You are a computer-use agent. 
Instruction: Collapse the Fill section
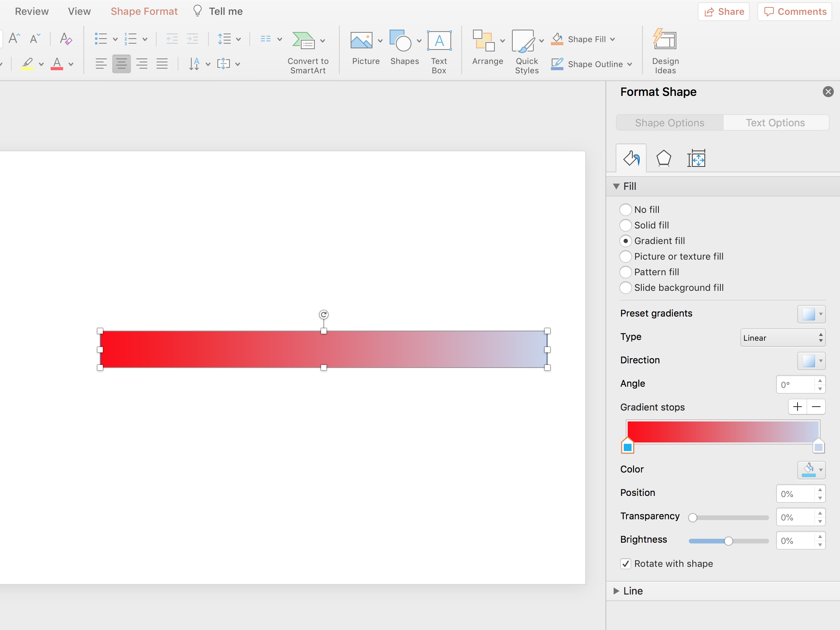click(616, 186)
